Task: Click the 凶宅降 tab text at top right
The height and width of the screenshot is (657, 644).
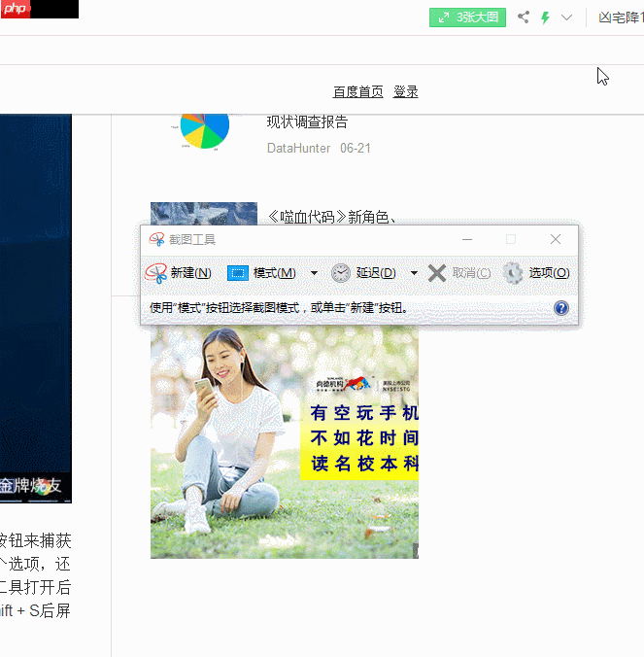Action: [621, 17]
